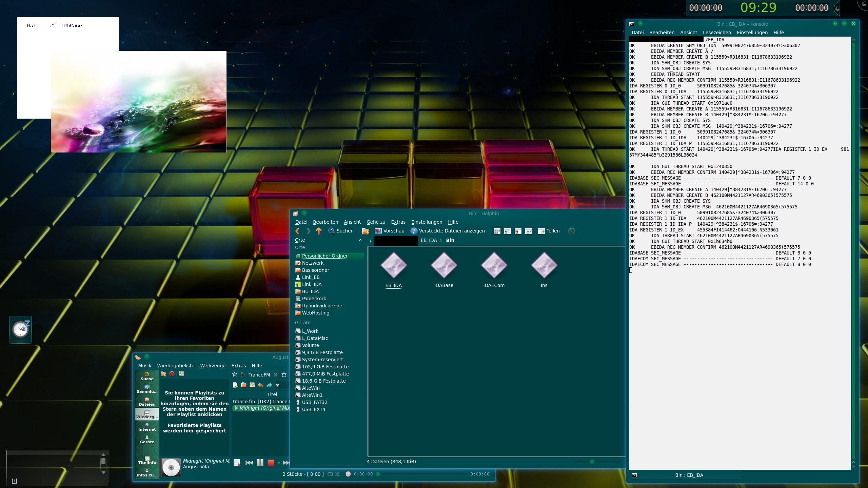This screenshot has width=868, height=488.
Task: Expand breadcrumb chevron after EB_IDA
Action: (x=440, y=240)
